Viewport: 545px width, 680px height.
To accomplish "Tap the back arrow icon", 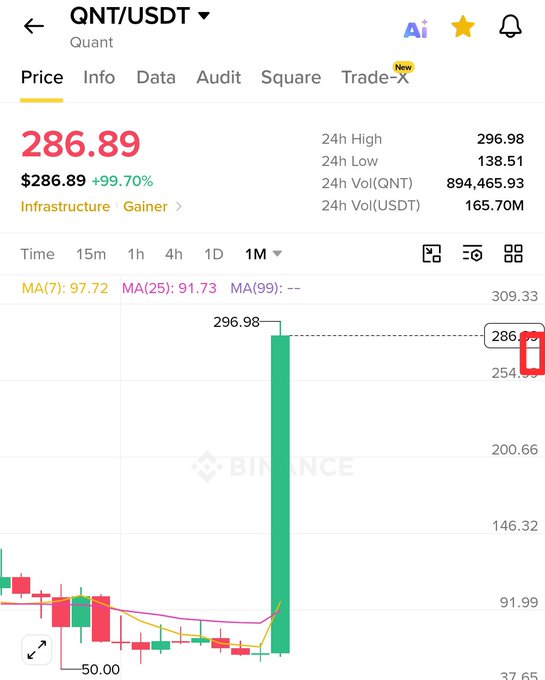I will (34, 26).
